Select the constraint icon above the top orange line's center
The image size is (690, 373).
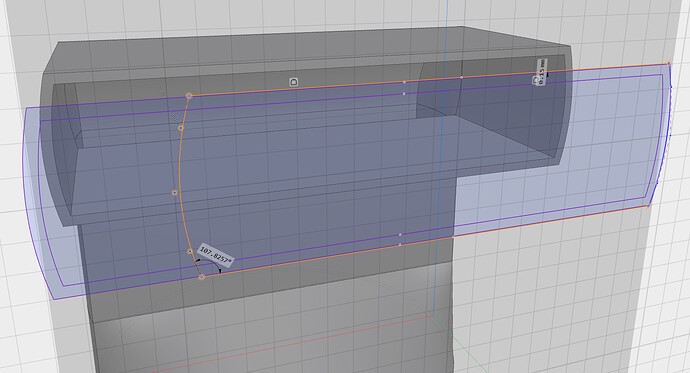[x=294, y=82]
